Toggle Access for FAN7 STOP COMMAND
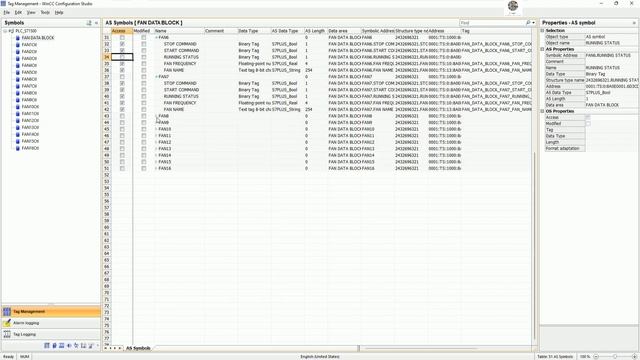The width and height of the screenshot is (640, 360). [x=122, y=83]
